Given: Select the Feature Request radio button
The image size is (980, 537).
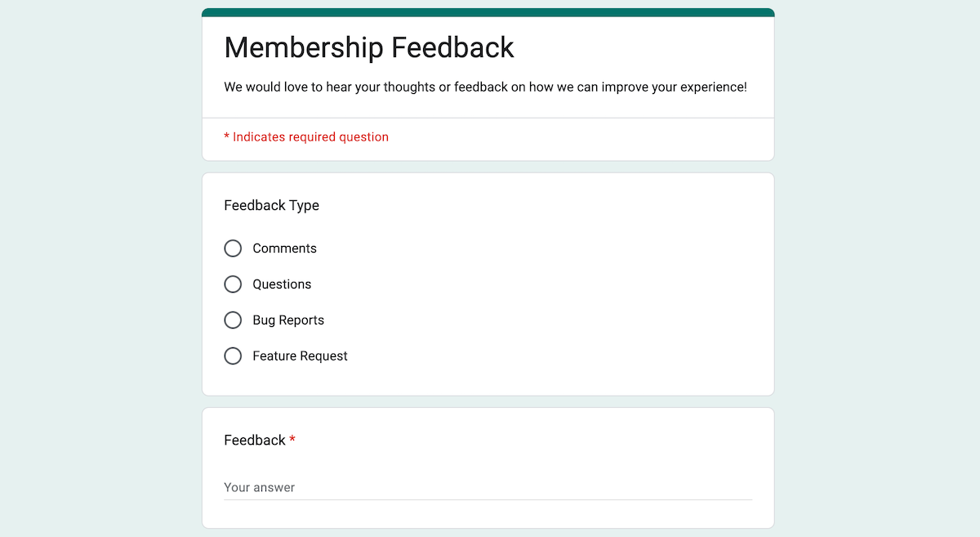Looking at the screenshot, I should (233, 356).
